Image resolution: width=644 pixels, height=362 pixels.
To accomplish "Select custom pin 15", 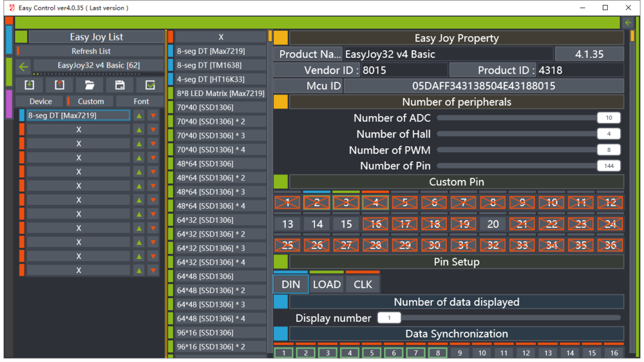I will [x=346, y=224].
